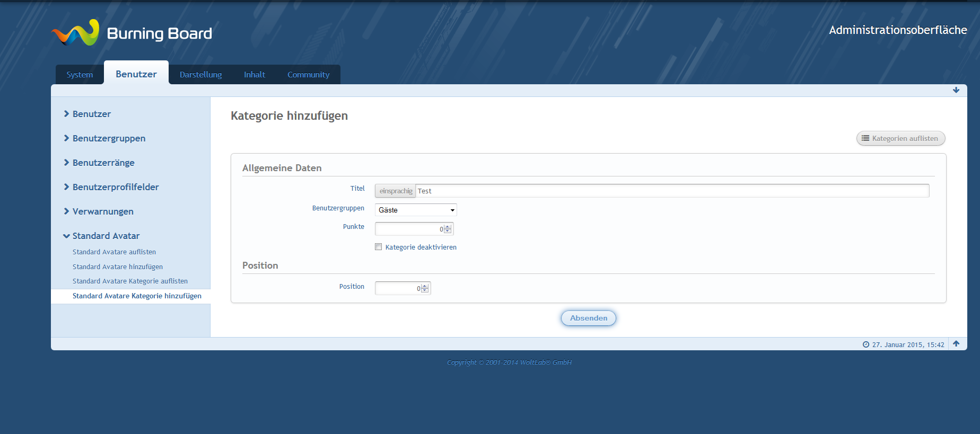Click the up arrow jump-to-top icon
The width and height of the screenshot is (980, 434).
tap(956, 343)
